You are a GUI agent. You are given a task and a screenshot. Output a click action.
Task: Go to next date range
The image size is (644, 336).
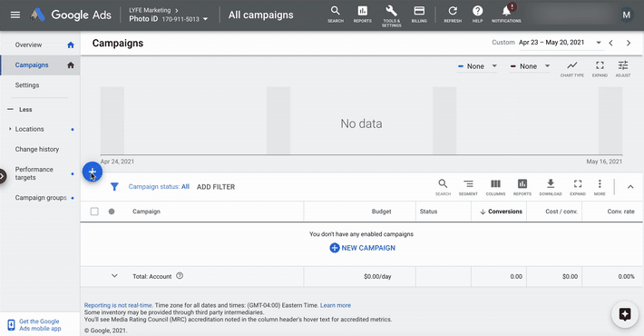click(629, 43)
